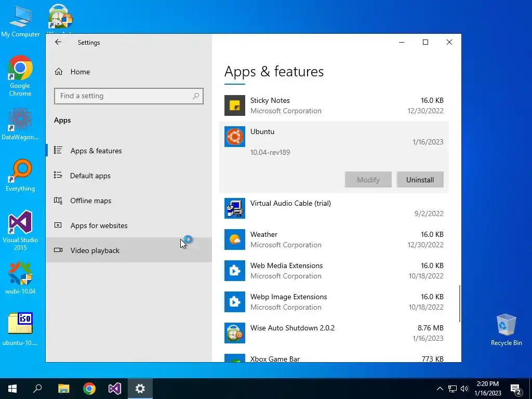
Task: Click the Offline maps sidebar icon
Action: coord(58,200)
